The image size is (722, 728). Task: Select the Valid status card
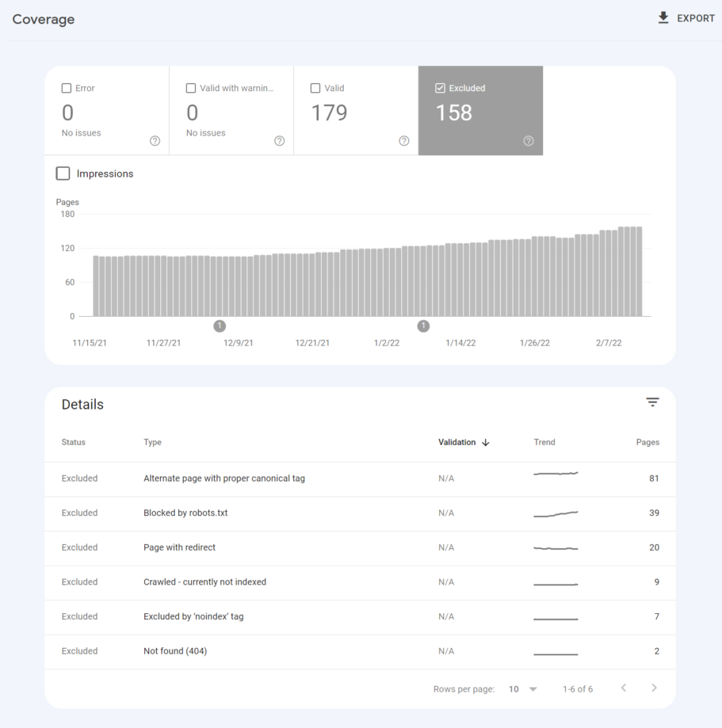[x=356, y=111]
